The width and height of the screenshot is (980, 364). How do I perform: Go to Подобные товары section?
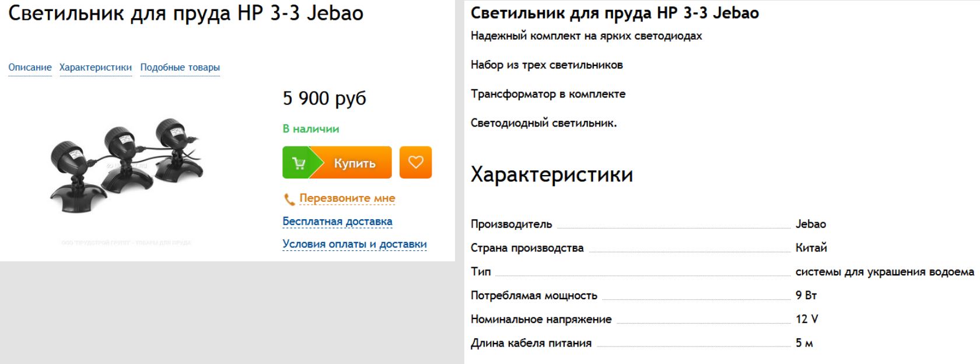pyautogui.click(x=180, y=68)
